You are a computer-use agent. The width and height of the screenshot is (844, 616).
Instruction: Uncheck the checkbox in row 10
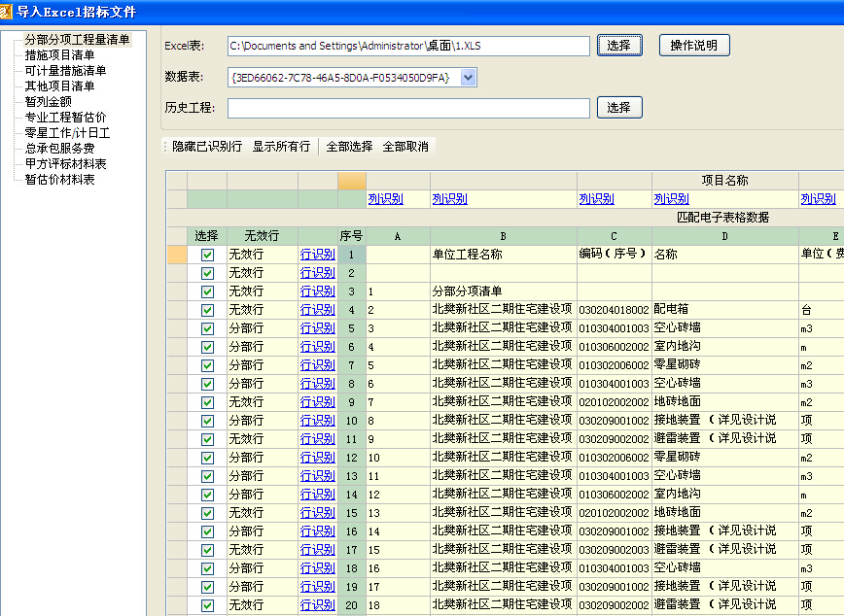[207, 422]
